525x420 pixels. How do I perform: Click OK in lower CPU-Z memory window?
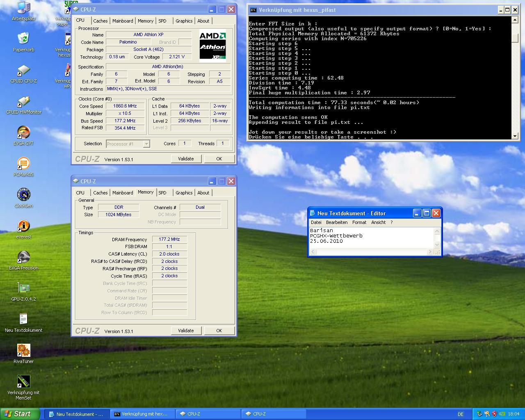pyautogui.click(x=219, y=331)
